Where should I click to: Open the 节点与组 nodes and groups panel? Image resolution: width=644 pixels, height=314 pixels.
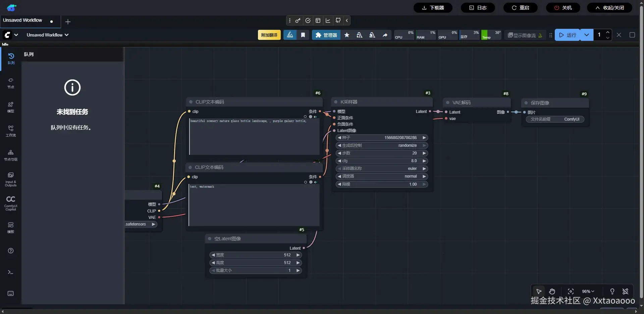click(x=11, y=155)
